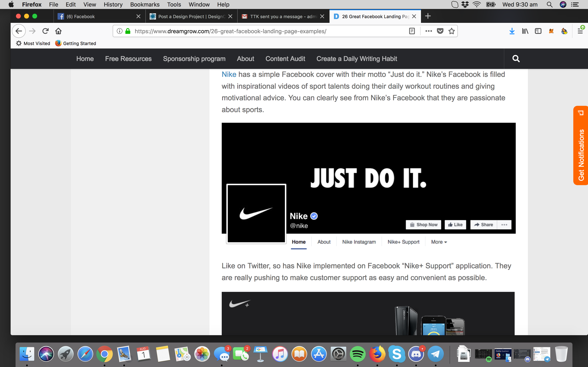Open the Firefox hamburger menu
The image size is (588, 367).
(x=580, y=31)
